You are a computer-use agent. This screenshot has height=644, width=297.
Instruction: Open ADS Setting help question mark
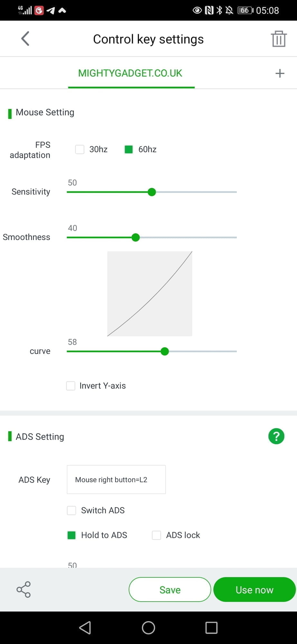click(x=276, y=436)
